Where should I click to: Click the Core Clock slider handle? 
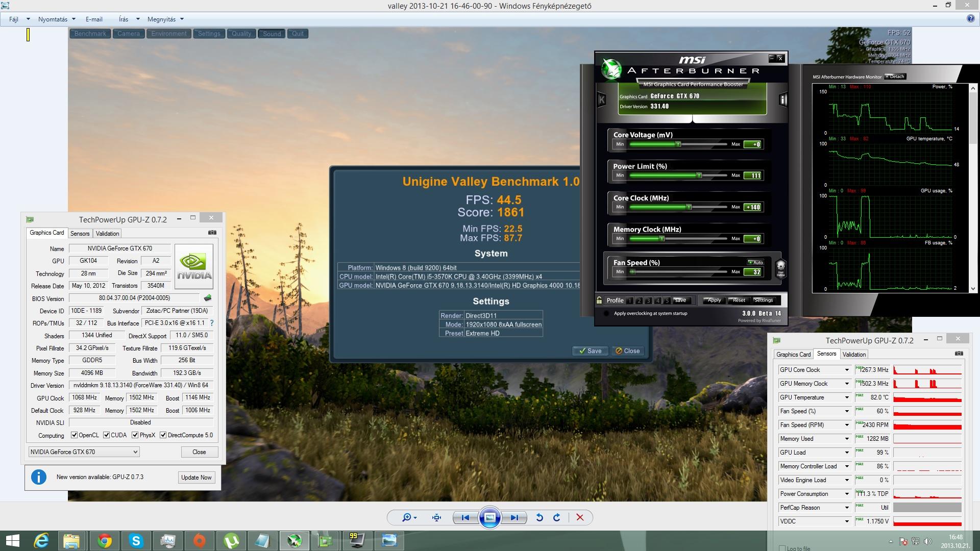tap(689, 207)
